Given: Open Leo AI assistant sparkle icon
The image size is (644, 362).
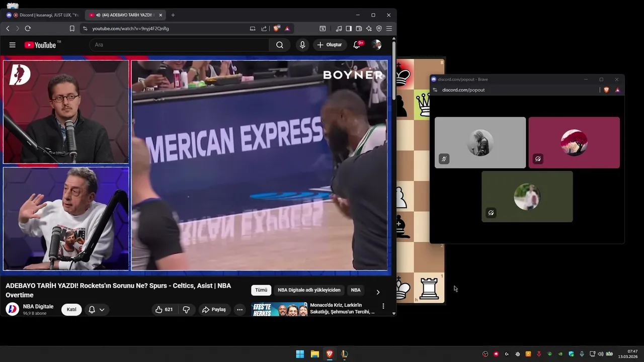Looking at the screenshot, I should pos(369,29).
